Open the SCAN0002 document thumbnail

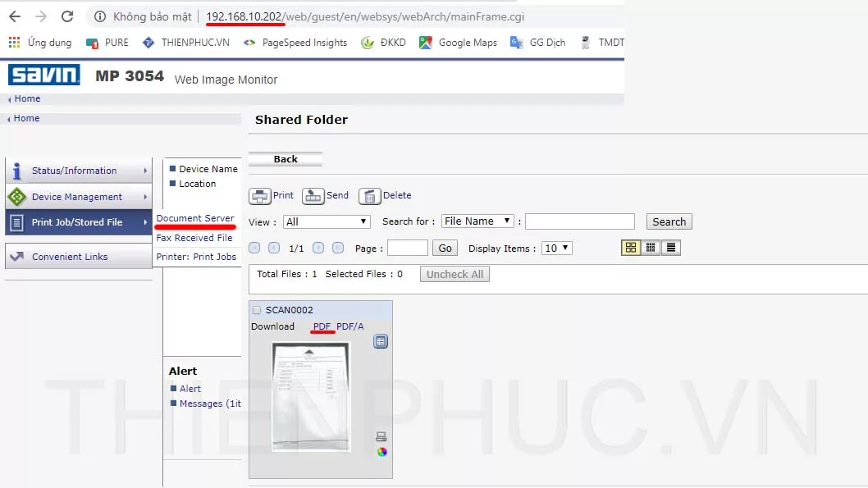[x=311, y=397]
